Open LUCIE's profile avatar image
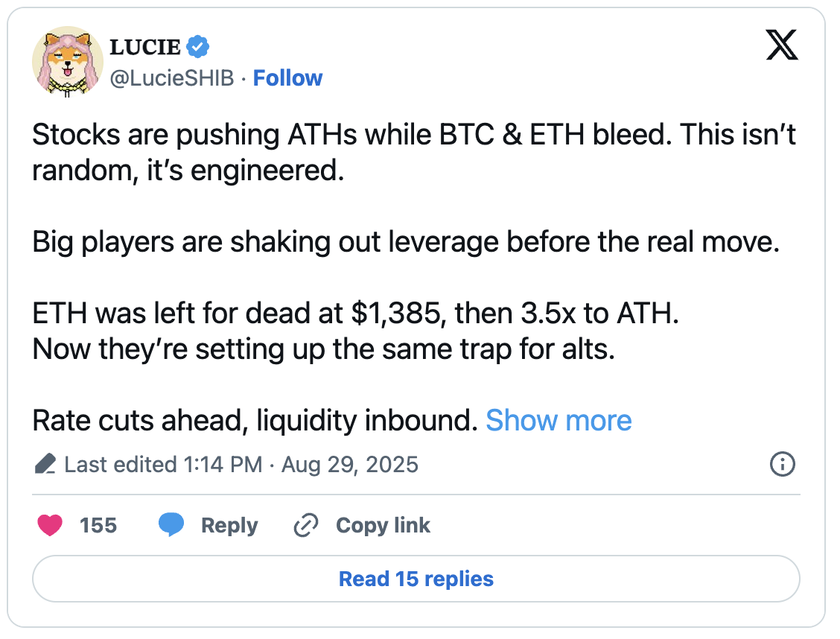Image resolution: width=840 pixels, height=639 pixels. coord(66,64)
